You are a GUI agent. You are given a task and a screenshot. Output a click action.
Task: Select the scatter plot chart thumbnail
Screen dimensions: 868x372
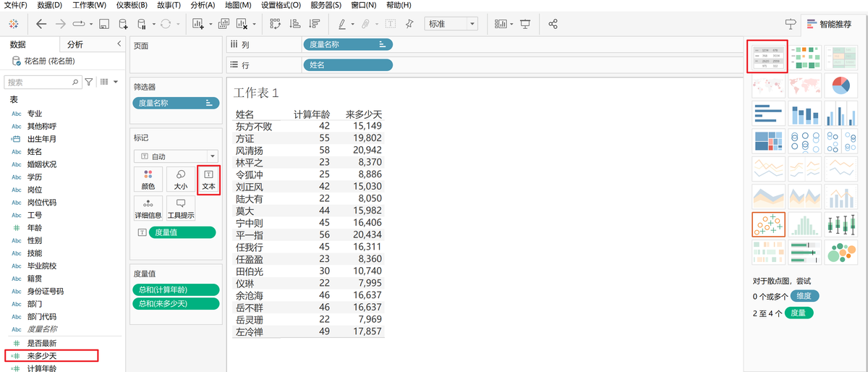(x=769, y=224)
